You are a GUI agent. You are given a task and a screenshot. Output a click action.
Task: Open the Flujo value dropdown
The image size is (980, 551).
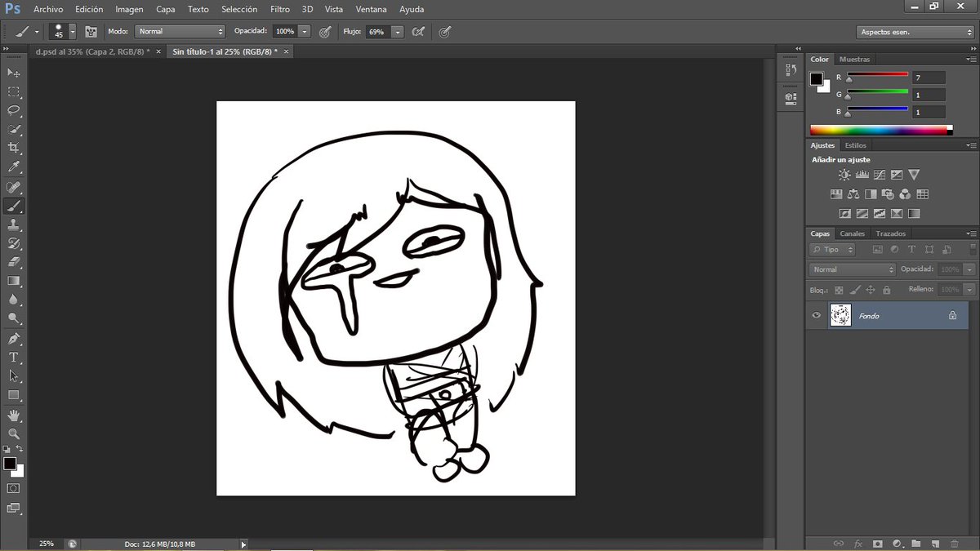(x=398, y=32)
